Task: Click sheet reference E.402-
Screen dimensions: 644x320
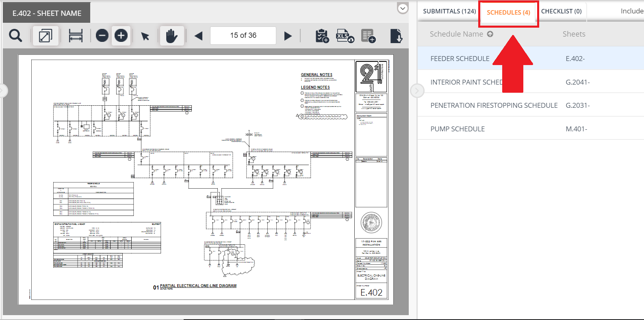Action: pyautogui.click(x=575, y=59)
